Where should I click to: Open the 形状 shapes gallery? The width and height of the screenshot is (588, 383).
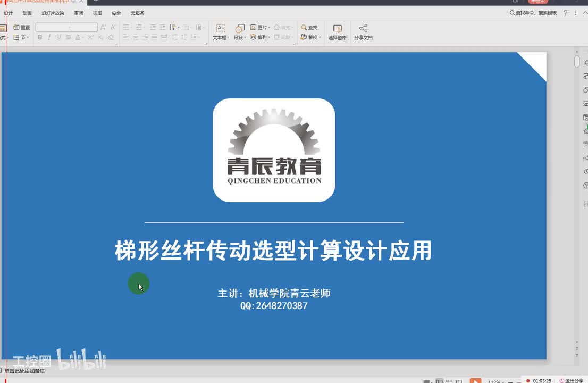tap(240, 32)
